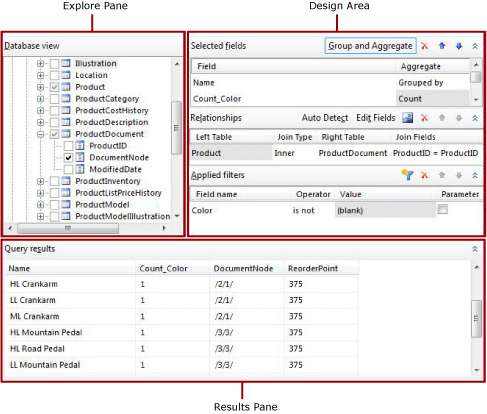Viewport: 487px width, 414px height.
Task: Click the Group and Aggregate button
Action: [370, 46]
